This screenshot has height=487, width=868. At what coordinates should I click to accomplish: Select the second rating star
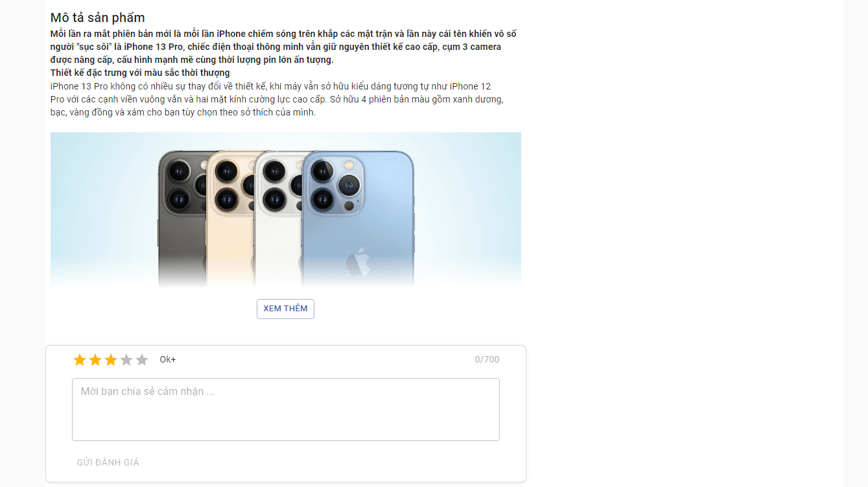[x=95, y=360]
